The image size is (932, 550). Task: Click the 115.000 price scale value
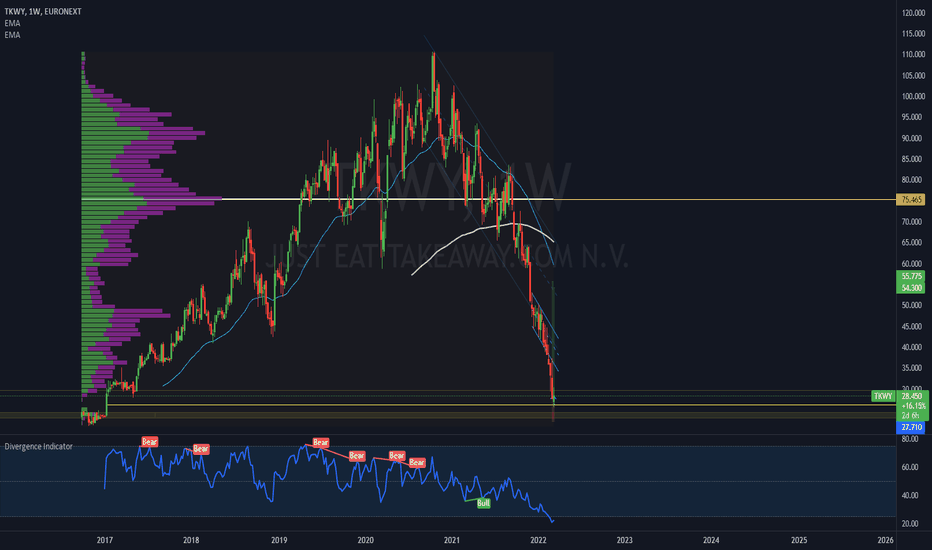[x=913, y=34]
